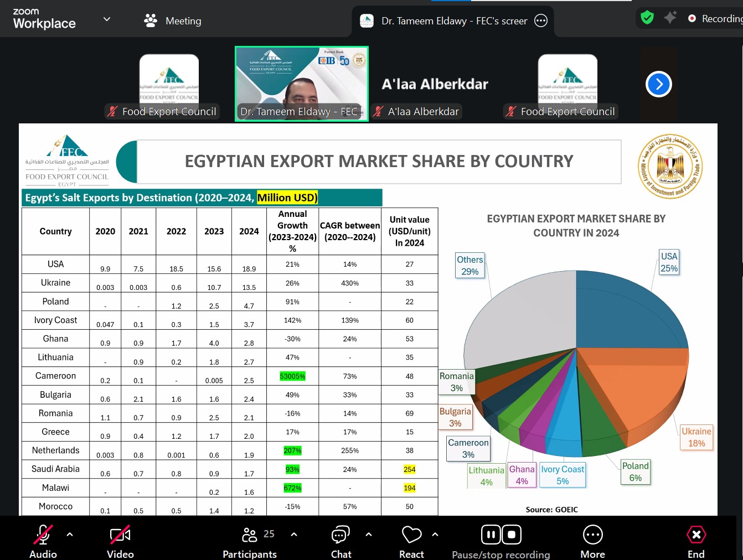Show next participants with blue arrow

click(658, 84)
